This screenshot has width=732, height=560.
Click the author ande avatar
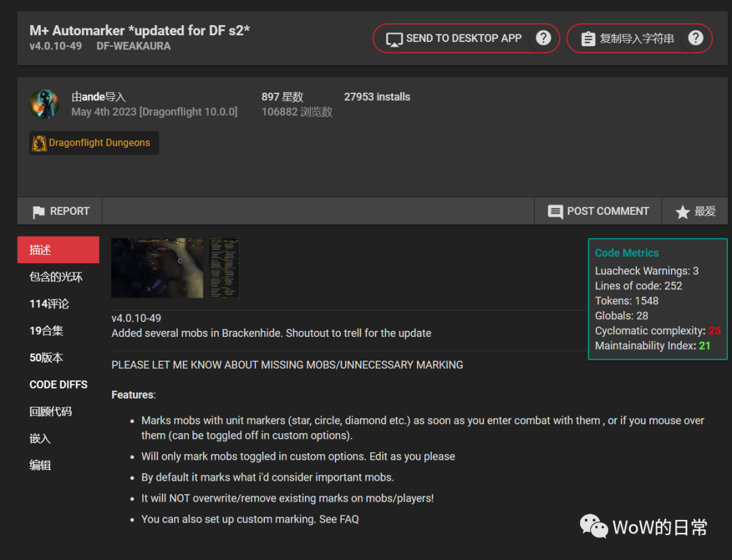(45, 104)
